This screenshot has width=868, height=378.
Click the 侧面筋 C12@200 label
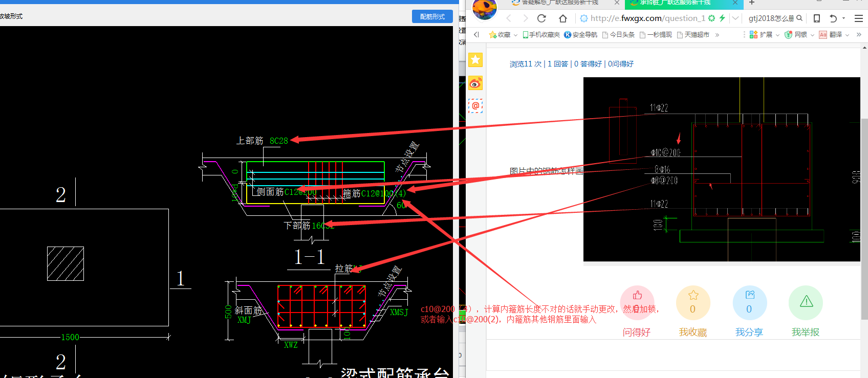(x=286, y=192)
